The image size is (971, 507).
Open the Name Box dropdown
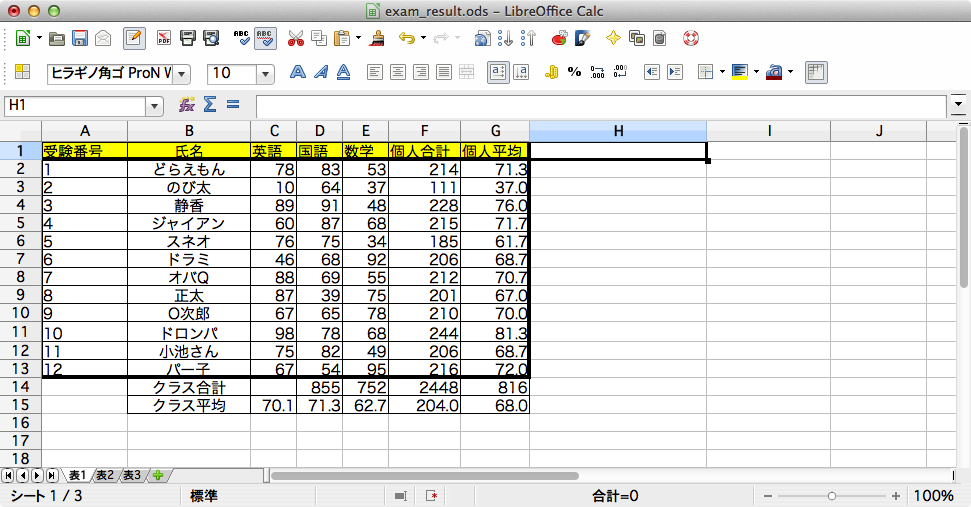pos(154,105)
